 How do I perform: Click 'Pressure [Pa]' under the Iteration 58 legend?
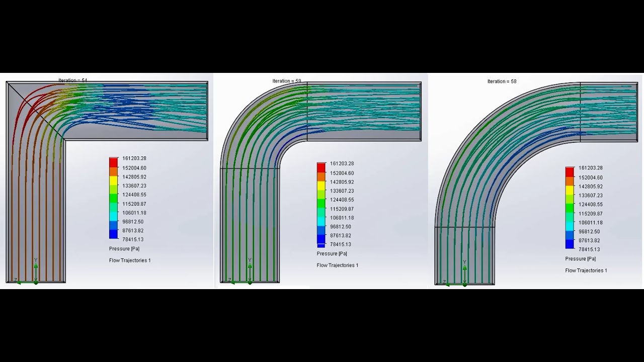click(x=580, y=258)
